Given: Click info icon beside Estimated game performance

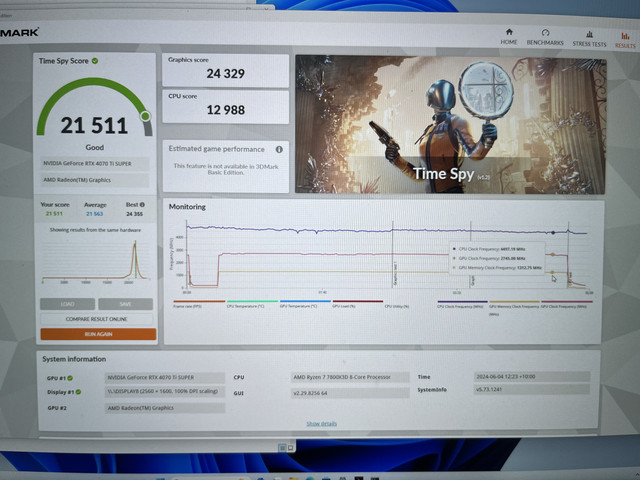Looking at the screenshot, I should click(279, 149).
